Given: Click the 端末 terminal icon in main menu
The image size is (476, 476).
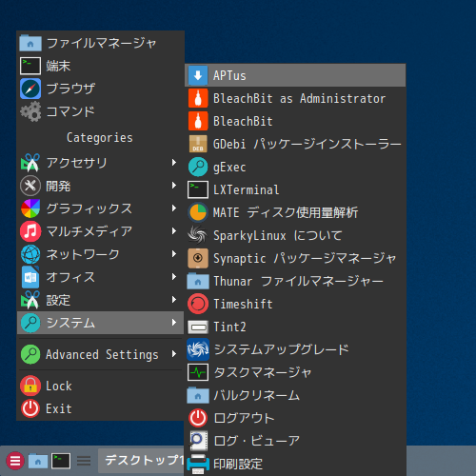Looking at the screenshot, I should (30, 66).
